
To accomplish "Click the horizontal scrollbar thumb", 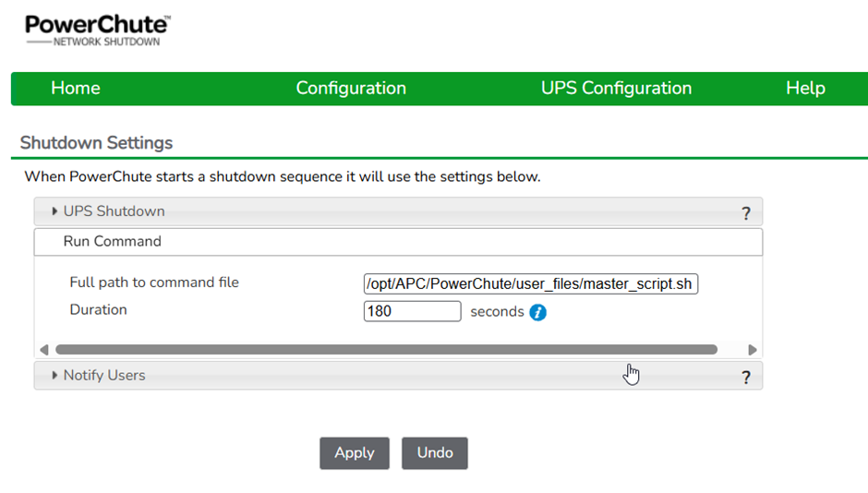I will coord(386,350).
